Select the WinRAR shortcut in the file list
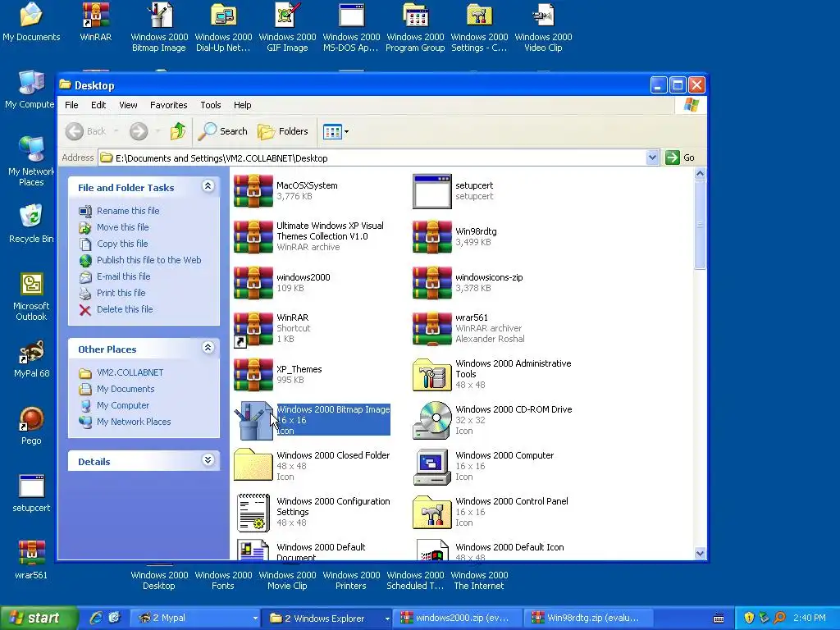Viewport: 840px width, 630px height. pyautogui.click(x=253, y=328)
